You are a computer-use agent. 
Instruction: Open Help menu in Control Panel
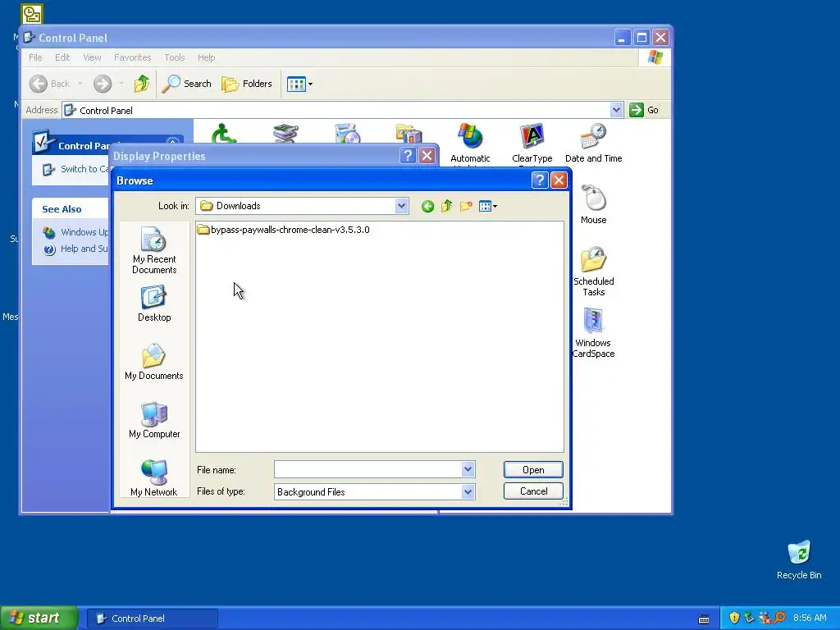click(206, 57)
